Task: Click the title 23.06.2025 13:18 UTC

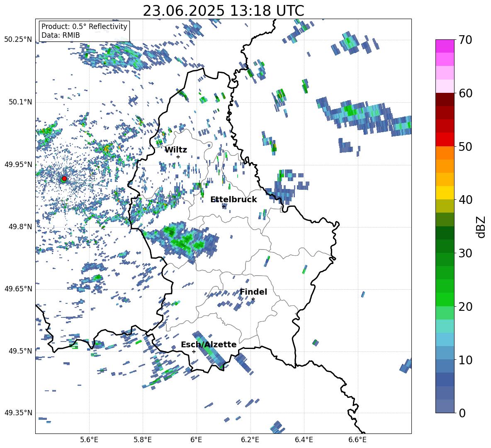Action: [224, 11]
